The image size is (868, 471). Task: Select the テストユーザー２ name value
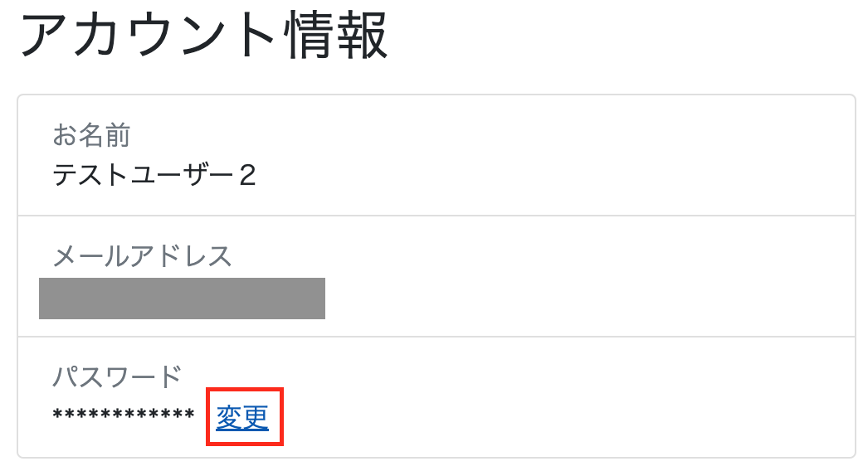point(154,175)
